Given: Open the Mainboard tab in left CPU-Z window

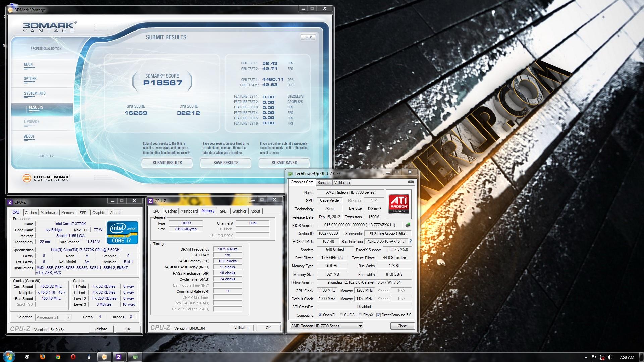Looking at the screenshot, I should [x=49, y=213].
